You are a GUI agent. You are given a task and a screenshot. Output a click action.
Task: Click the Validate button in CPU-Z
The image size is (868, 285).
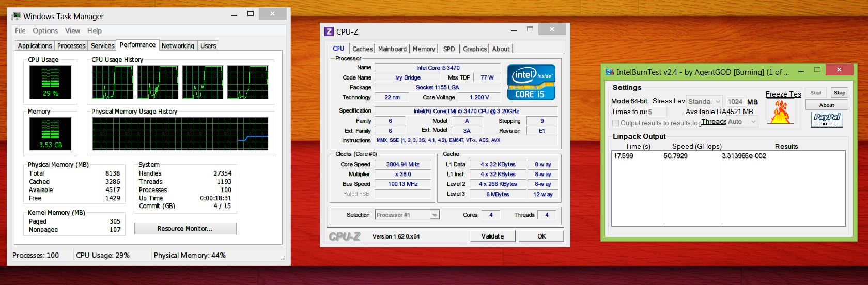tap(492, 236)
